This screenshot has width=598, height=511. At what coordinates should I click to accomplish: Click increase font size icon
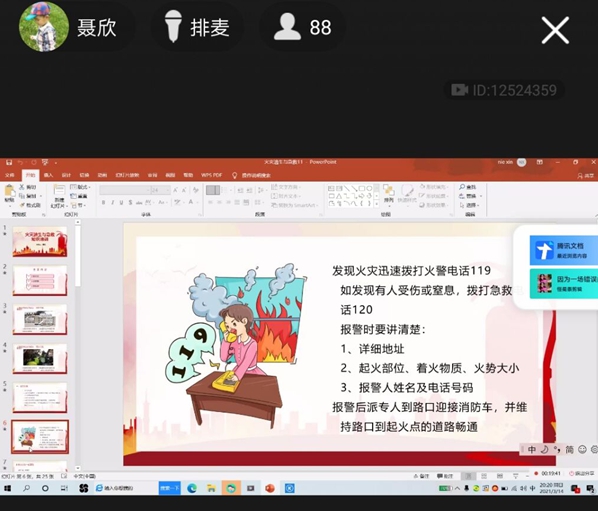[x=176, y=190]
